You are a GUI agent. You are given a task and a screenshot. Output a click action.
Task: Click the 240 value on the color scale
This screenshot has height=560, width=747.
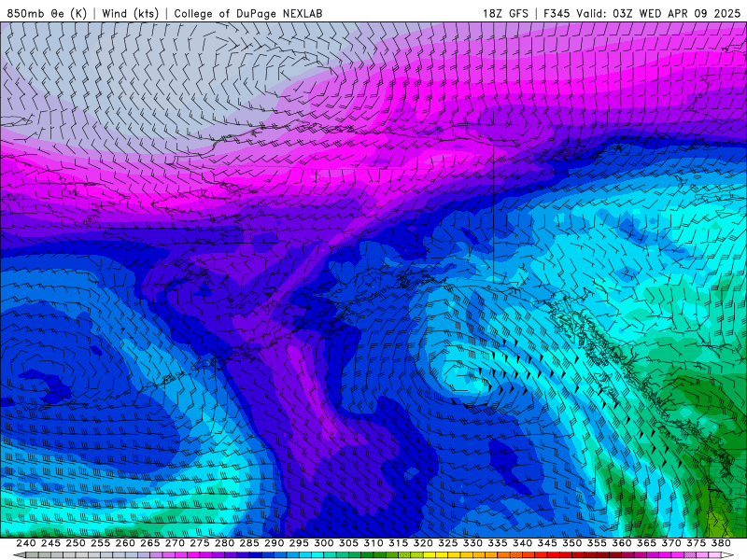point(26,543)
